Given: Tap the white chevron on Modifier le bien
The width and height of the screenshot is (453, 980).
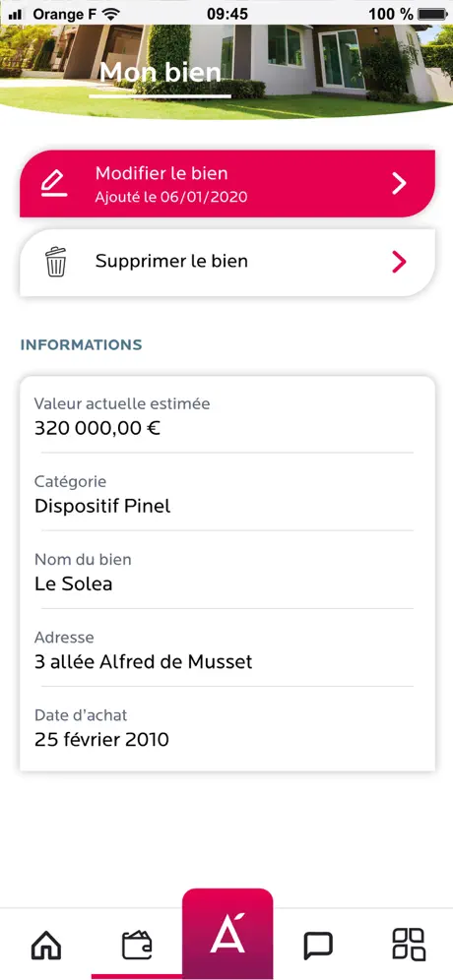Looking at the screenshot, I should (x=399, y=184).
